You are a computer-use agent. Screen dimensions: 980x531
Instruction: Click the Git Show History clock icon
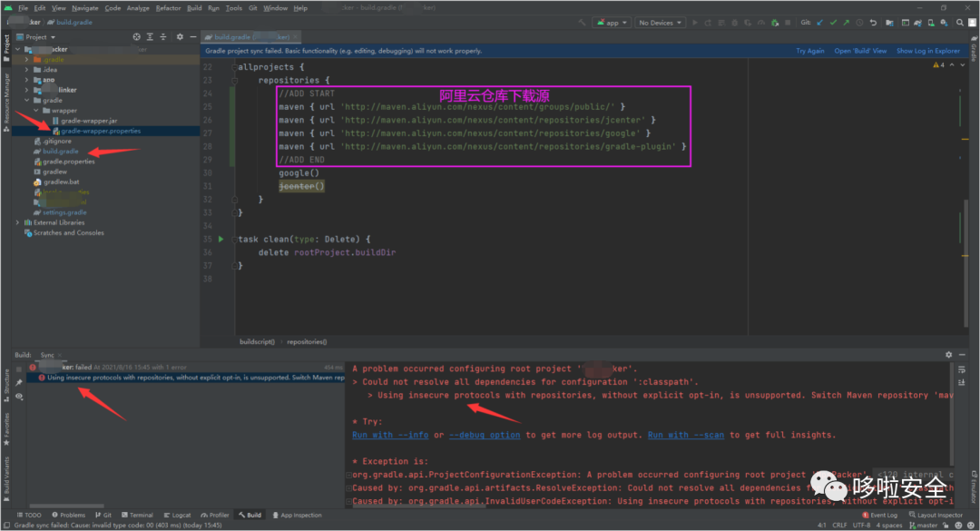click(x=859, y=23)
